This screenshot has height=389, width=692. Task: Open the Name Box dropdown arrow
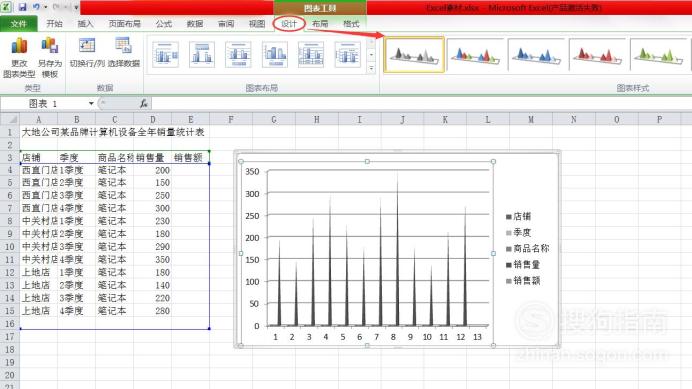pos(91,103)
